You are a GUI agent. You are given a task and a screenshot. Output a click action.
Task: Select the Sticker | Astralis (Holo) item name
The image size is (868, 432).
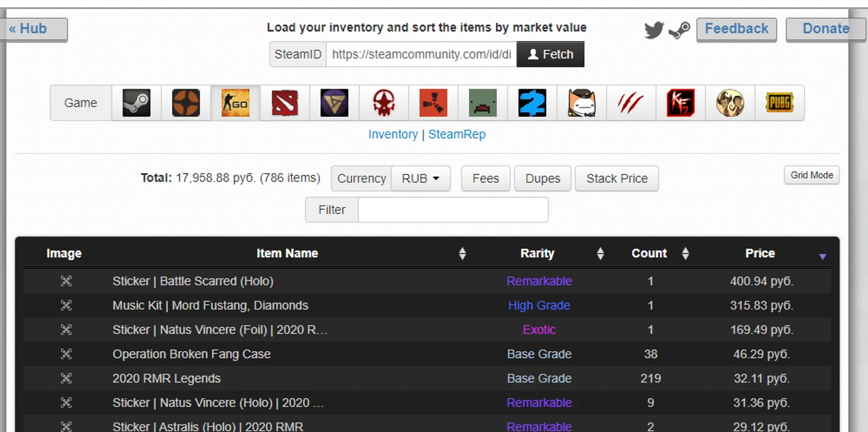coord(208,427)
